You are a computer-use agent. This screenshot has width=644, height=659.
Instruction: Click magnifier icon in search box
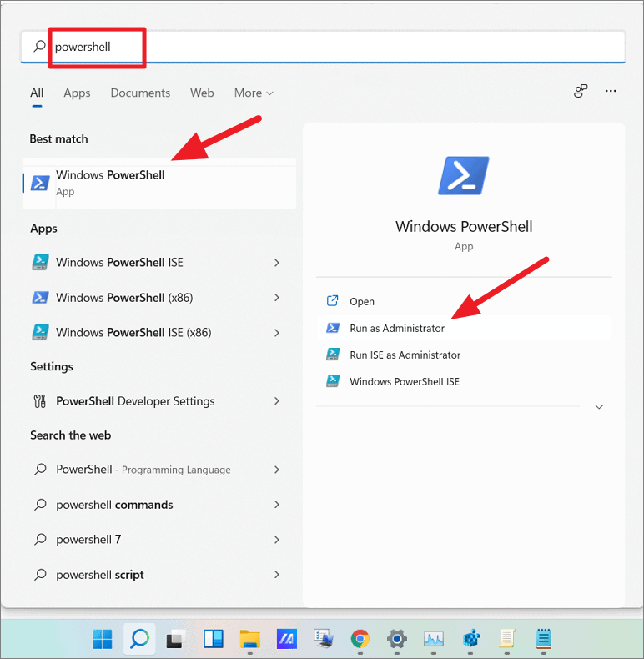point(39,46)
